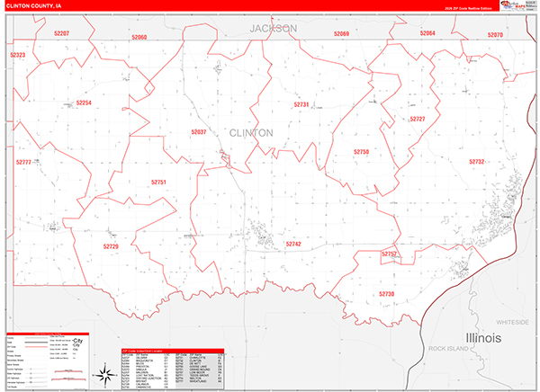Screen dimensions: 540x392
Task: Select the ZIP label 52070
Action: 495,35
